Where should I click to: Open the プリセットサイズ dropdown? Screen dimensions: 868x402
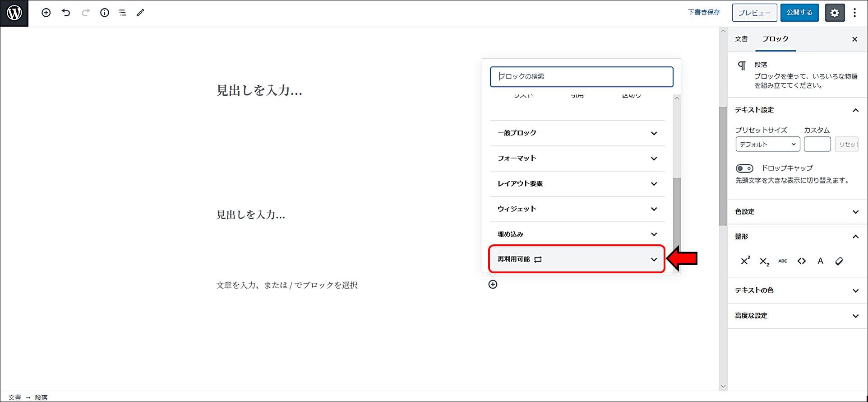(x=767, y=144)
